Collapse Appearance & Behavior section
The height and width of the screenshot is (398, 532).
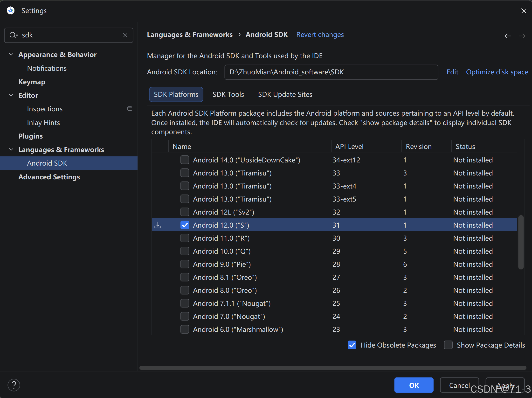(x=11, y=55)
